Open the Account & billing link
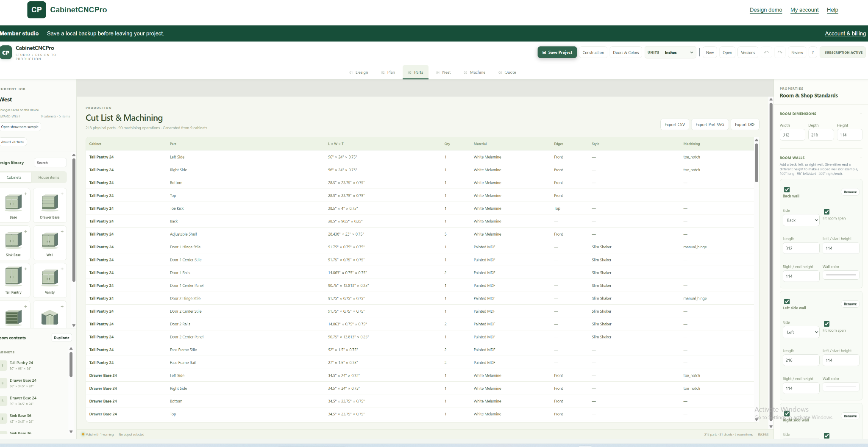Viewport: 868px width, 447px height. [845, 33]
